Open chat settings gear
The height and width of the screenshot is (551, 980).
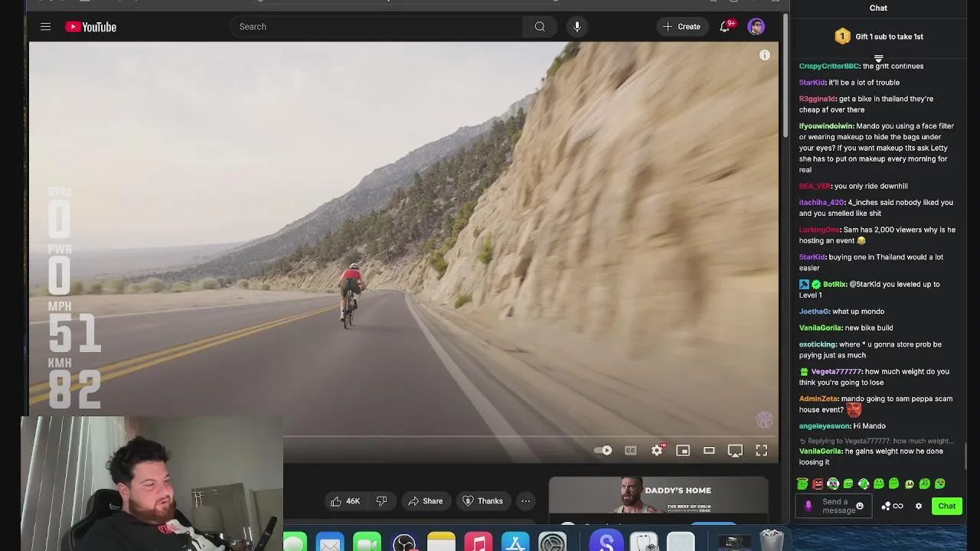point(919,506)
